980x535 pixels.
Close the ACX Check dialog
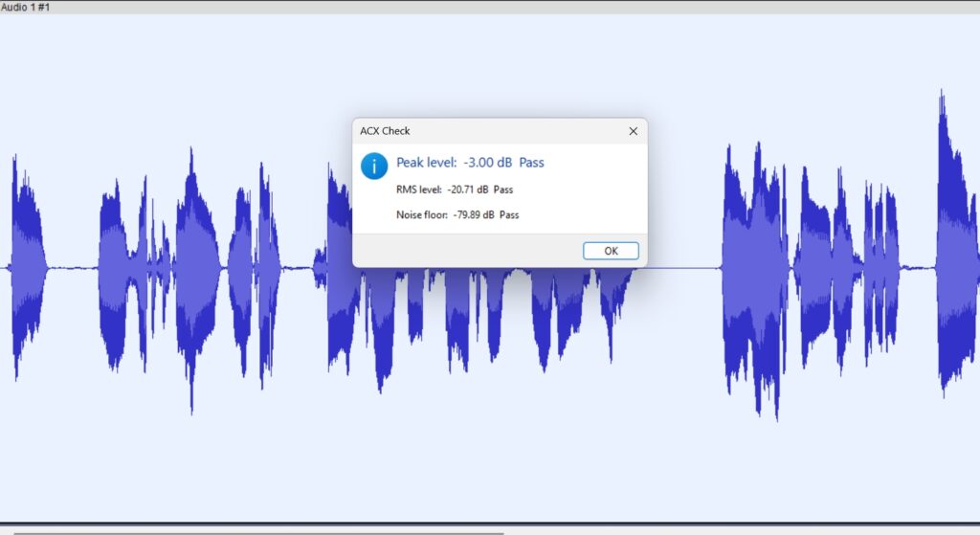(x=634, y=131)
